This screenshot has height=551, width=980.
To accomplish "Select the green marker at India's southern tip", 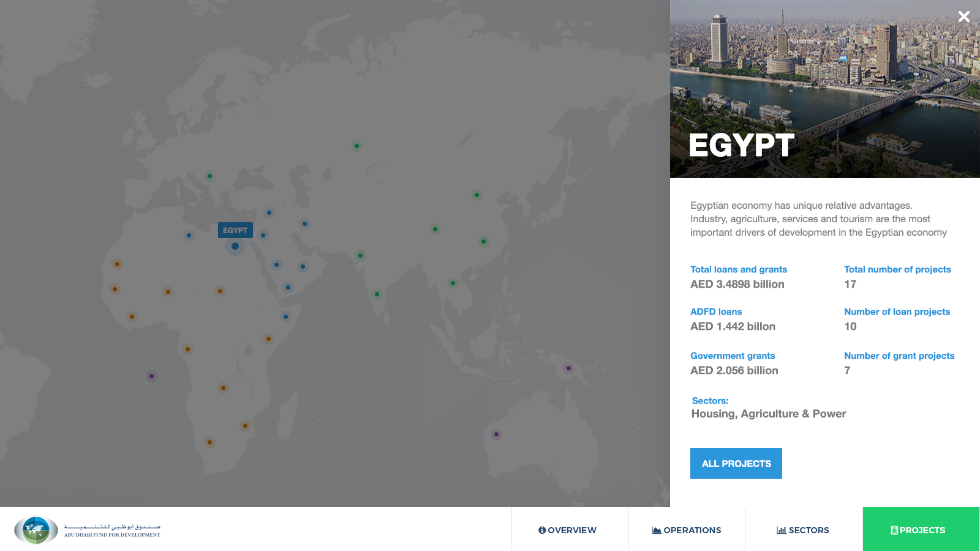I will [377, 294].
